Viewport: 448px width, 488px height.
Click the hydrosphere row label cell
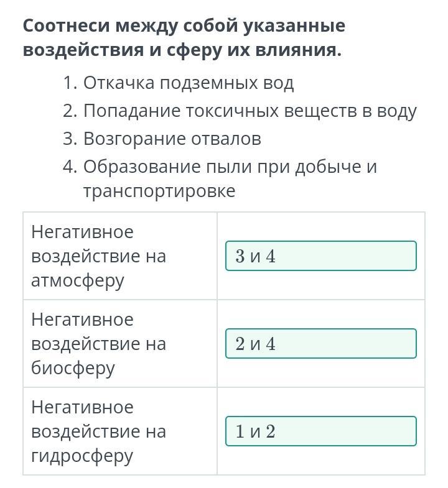[120, 431]
